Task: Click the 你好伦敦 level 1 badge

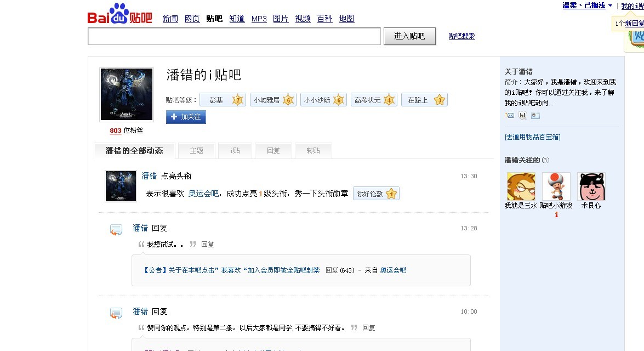Action: click(376, 194)
